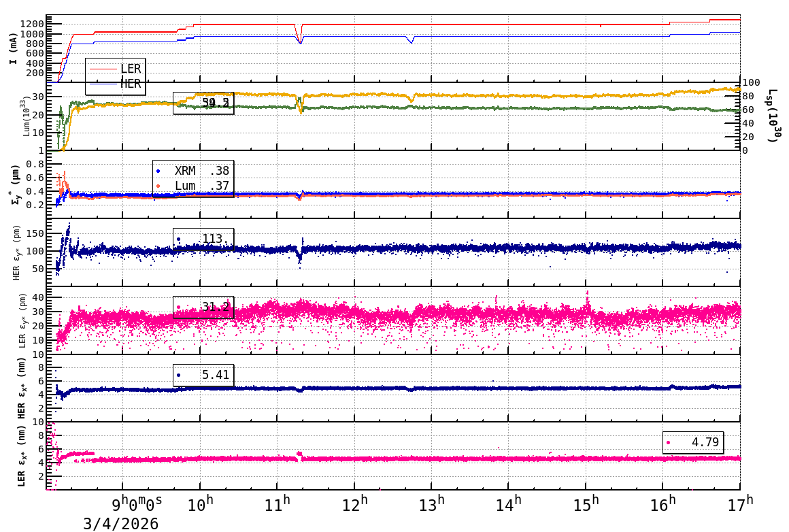Click the 113 value legend box

203,239
